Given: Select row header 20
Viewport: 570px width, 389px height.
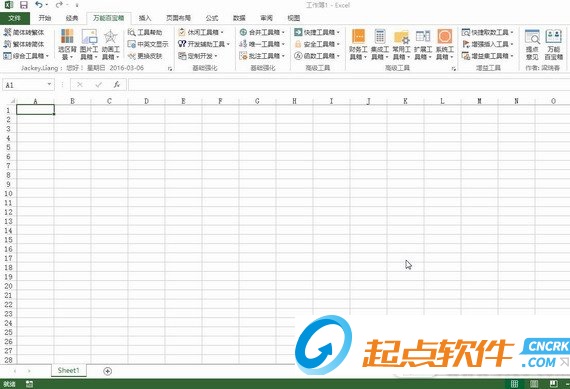Looking at the screenshot, I should [8, 286].
